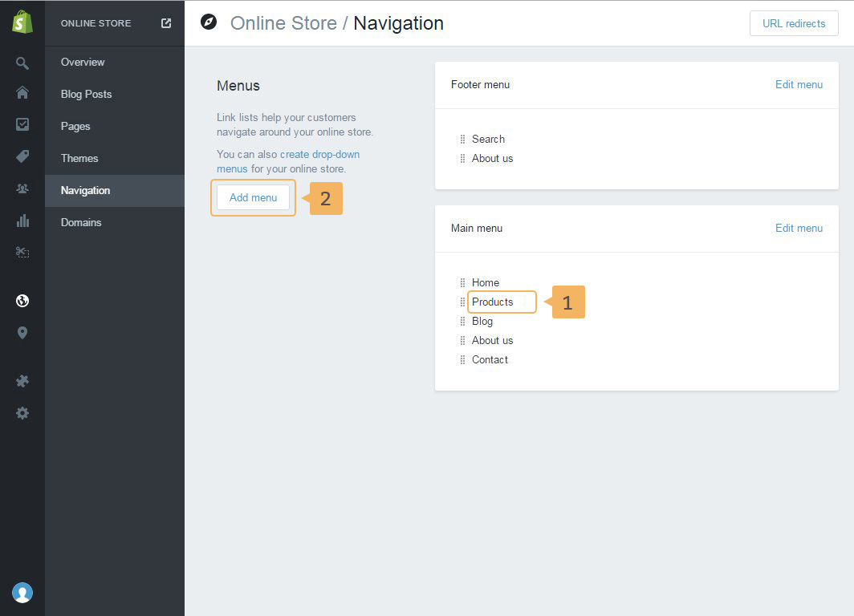
Task: Open Settings via the gear icon
Action: pyautogui.click(x=22, y=413)
